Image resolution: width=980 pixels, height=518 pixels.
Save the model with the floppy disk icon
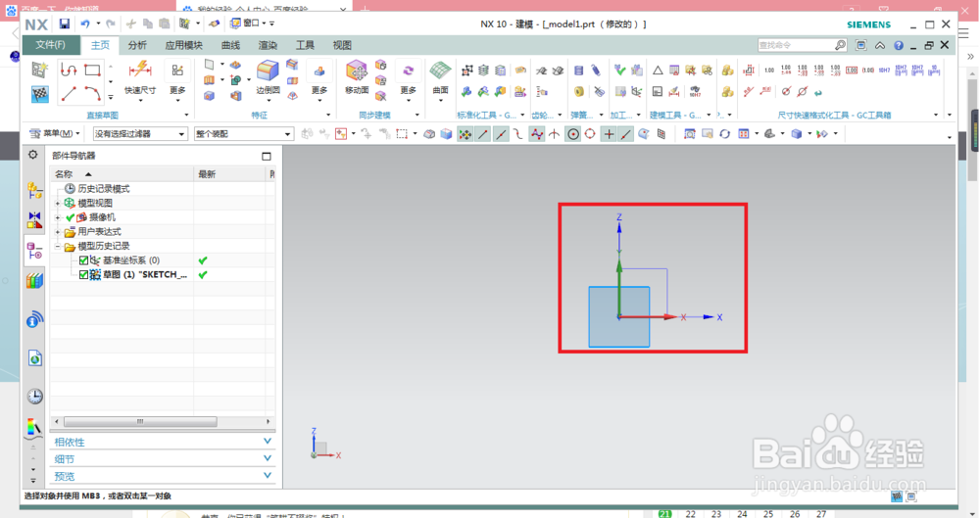point(65,24)
